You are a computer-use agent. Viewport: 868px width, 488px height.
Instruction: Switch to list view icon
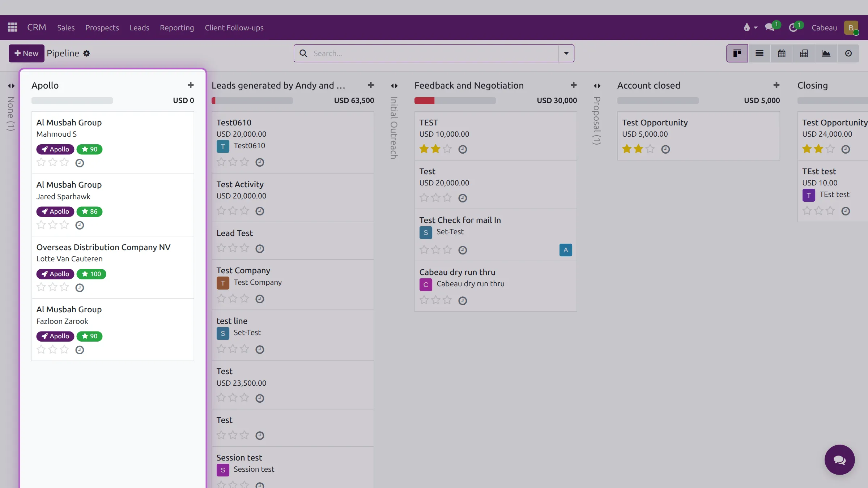coord(759,53)
